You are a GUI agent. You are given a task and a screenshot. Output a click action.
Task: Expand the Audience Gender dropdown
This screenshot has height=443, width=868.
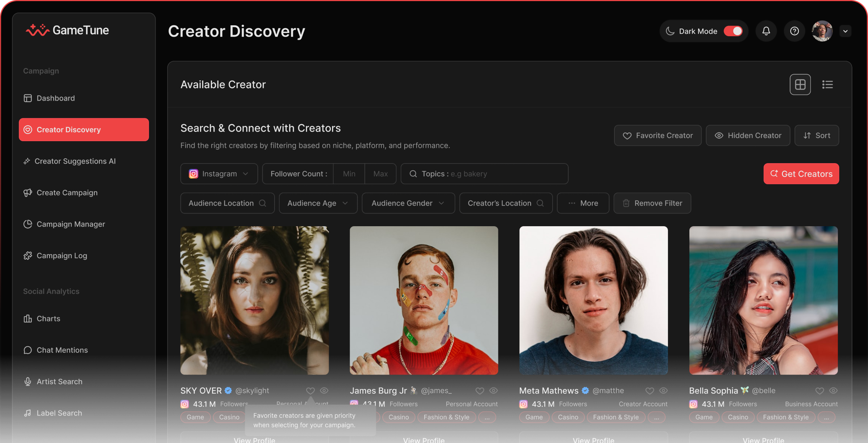408,203
